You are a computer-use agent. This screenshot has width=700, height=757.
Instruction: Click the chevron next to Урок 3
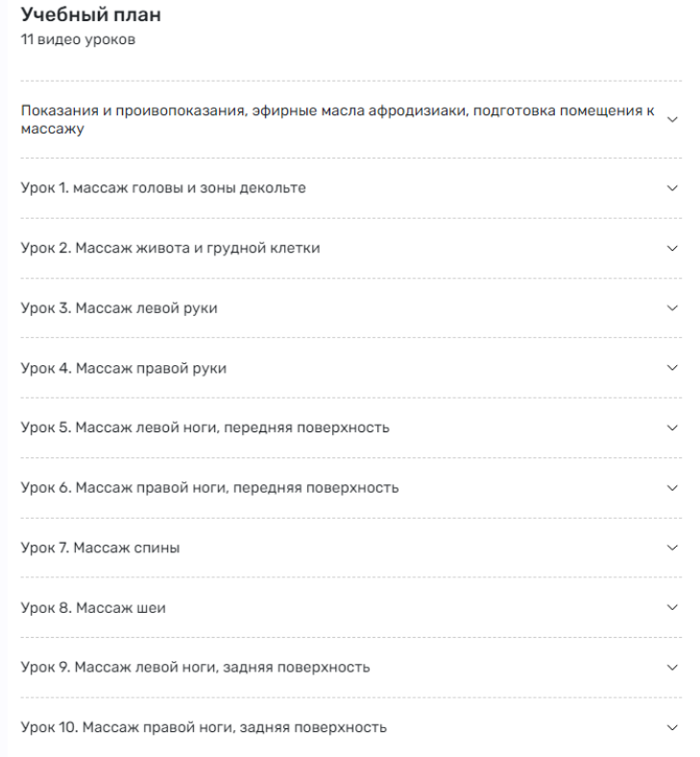tap(672, 308)
